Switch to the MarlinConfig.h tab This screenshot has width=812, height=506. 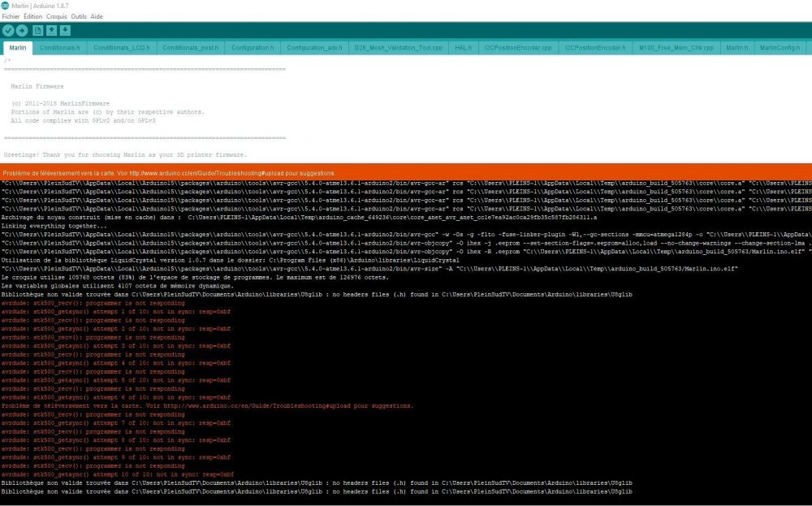tap(780, 48)
